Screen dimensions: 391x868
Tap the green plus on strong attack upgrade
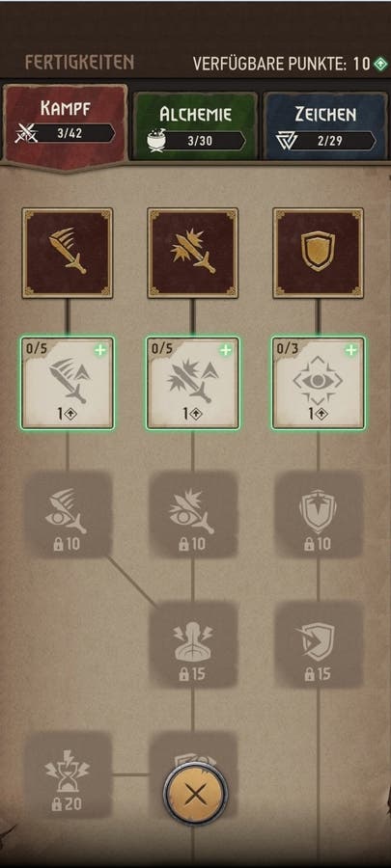[x=225, y=350]
